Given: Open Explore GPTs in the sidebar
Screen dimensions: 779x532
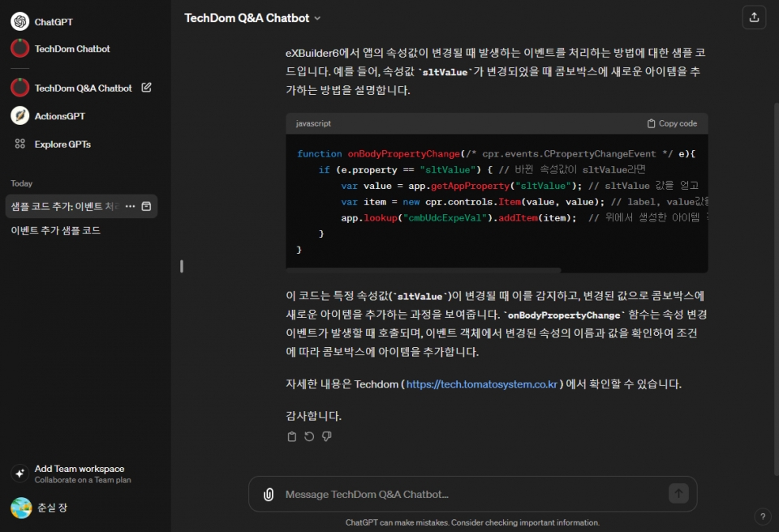Looking at the screenshot, I should click(x=62, y=144).
